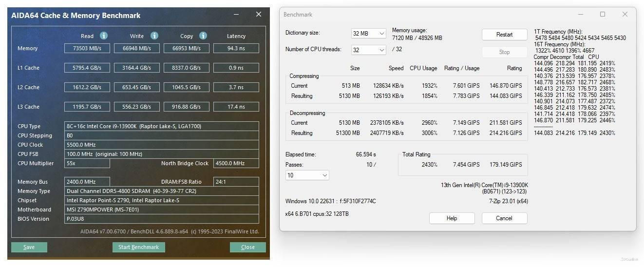Expand the Number of CPU threads dropdown
The image size is (644, 267).
coord(368,50)
